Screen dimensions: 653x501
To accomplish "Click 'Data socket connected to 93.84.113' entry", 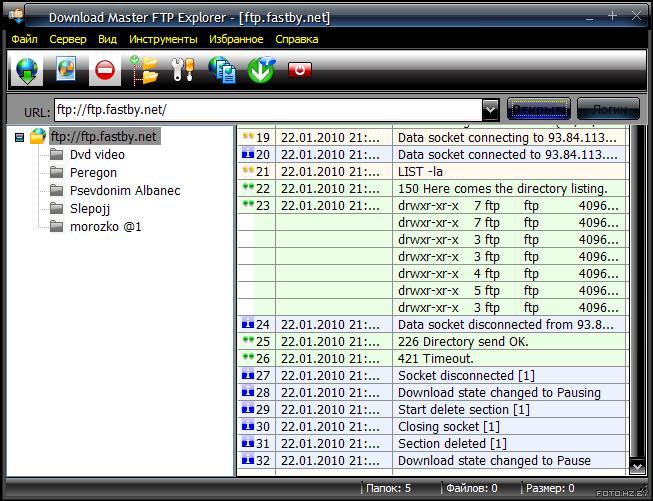I will click(508, 155).
